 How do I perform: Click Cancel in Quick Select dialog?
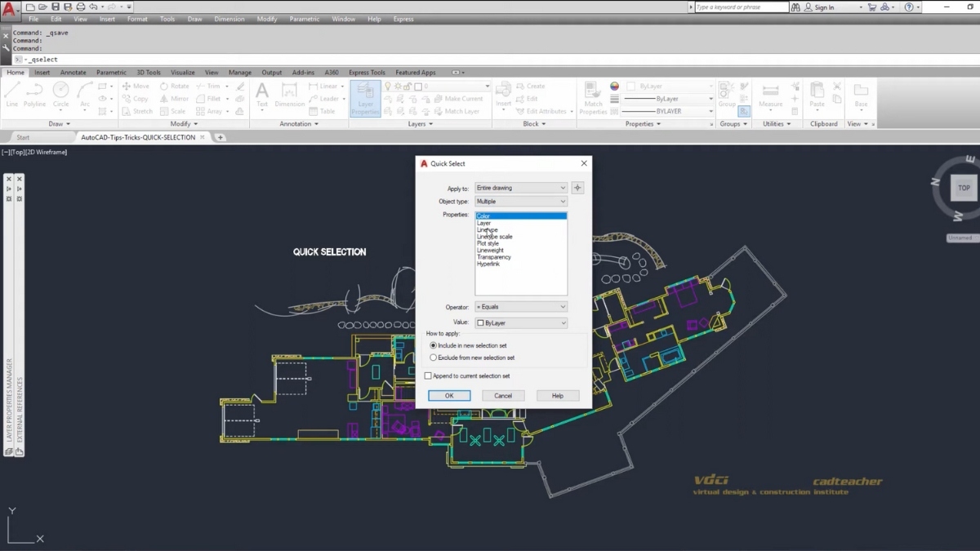[x=503, y=396]
